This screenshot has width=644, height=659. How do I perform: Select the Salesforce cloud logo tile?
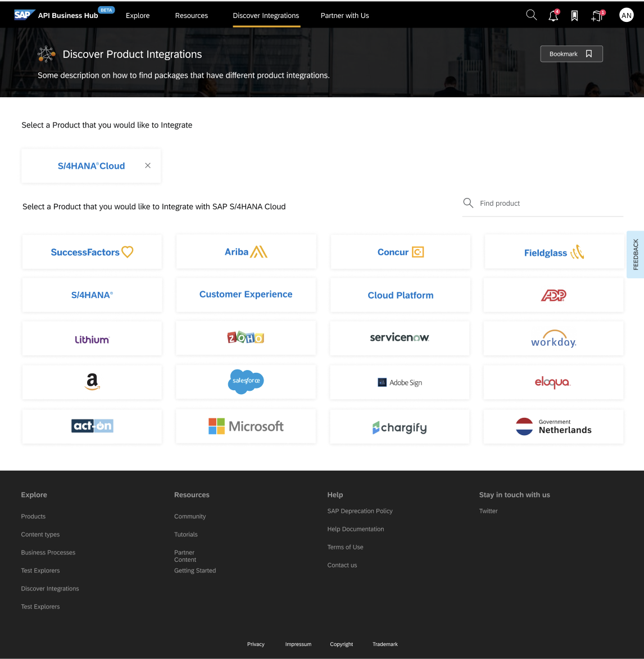tap(246, 382)
